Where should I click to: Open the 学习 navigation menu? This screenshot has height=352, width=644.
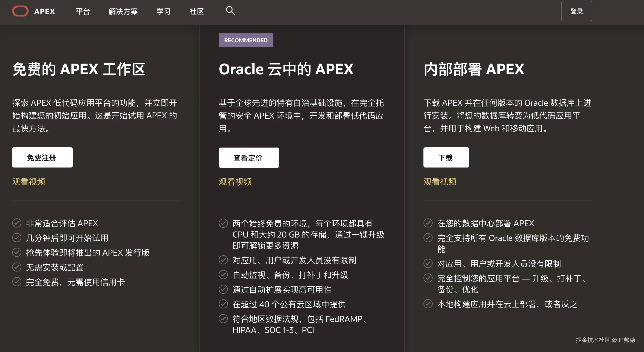163,11
